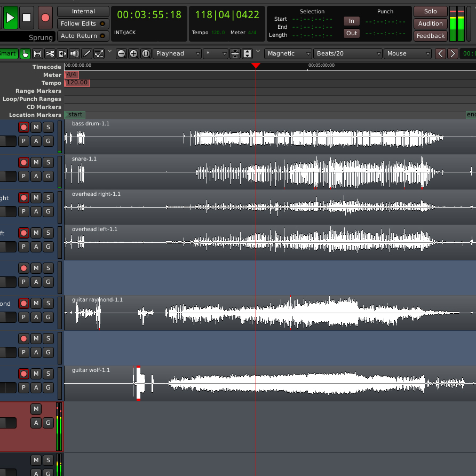Select the Cut scissors tool
This screenshot has height=476, width=476.
point(50,53)
